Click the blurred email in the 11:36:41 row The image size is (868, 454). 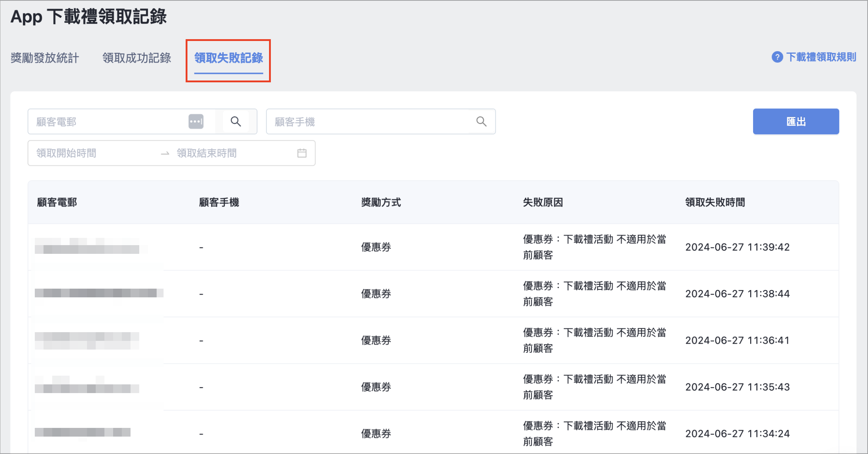87,341
